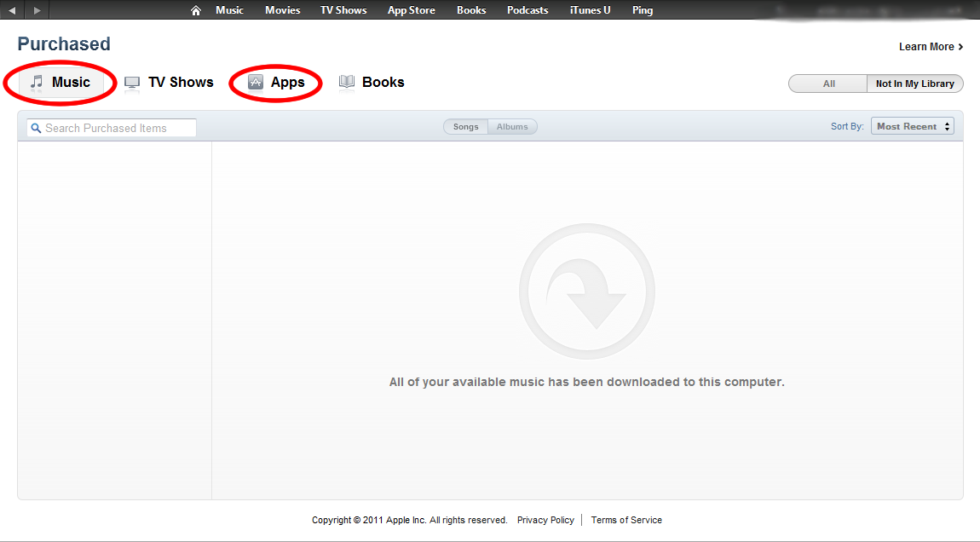The width and height of the screenshot is (980, 542).
Task: Click the large download arrow graphic
Action: point(587,291)
